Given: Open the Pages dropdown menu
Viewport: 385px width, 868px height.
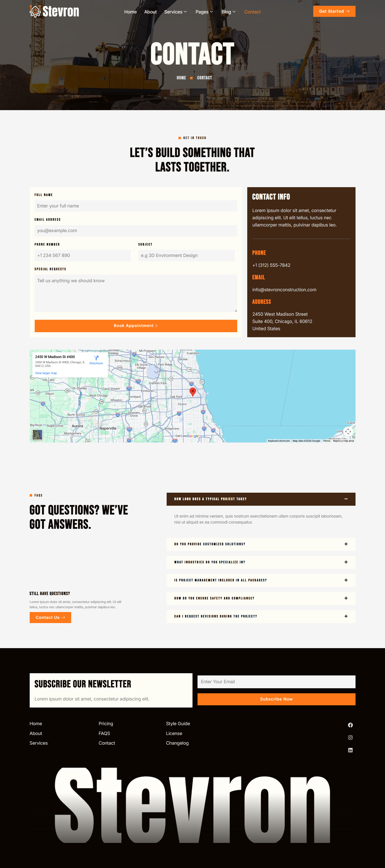Looking at the screenshot, I should tap(204, 12).
